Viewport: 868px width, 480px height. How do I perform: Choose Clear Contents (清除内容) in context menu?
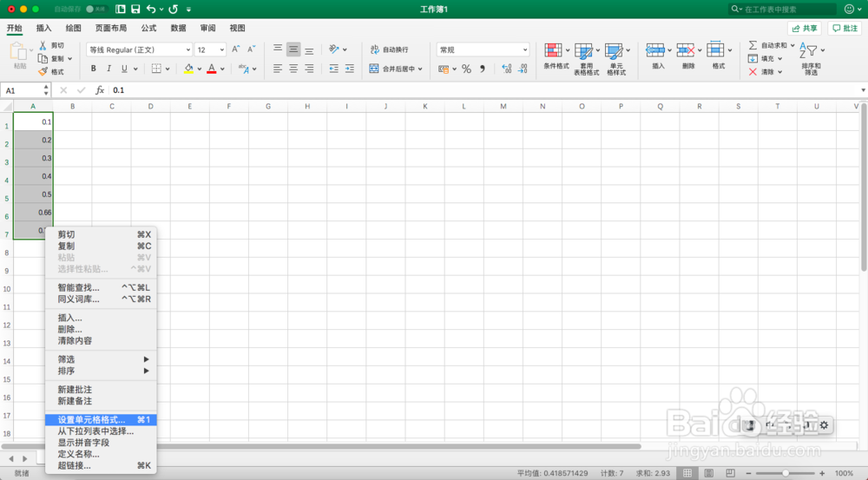click(101, 341)
